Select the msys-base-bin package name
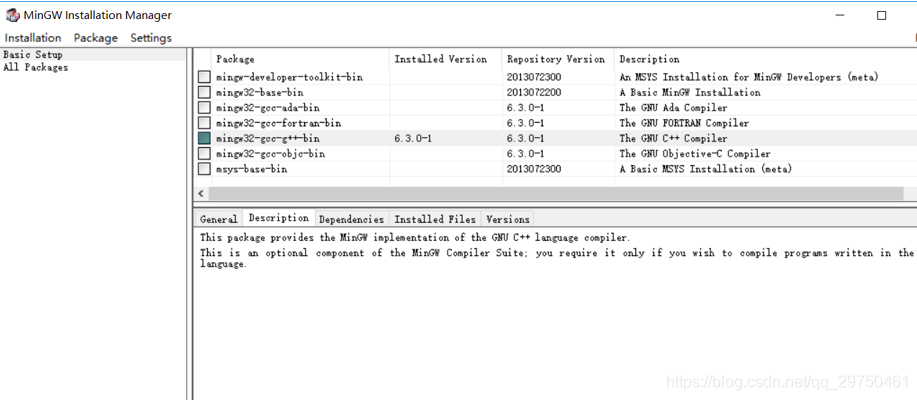The image size is (917, 400). click(x=251, y=168)
